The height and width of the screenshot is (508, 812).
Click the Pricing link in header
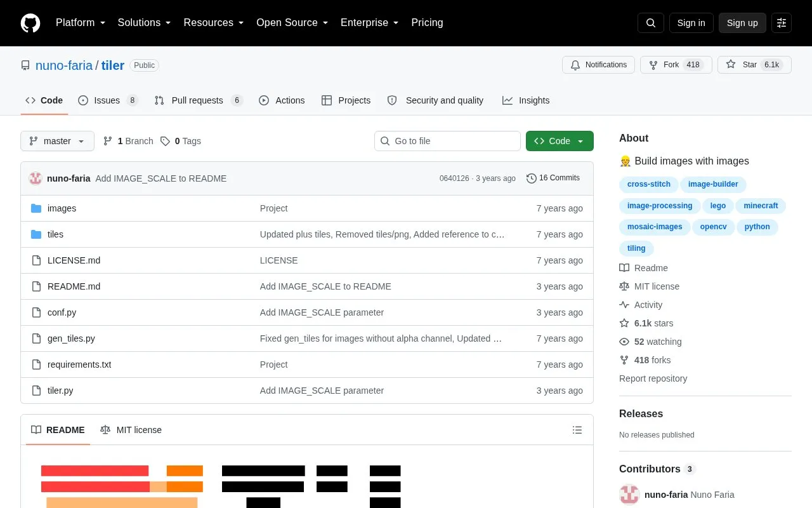pos(427,23)
